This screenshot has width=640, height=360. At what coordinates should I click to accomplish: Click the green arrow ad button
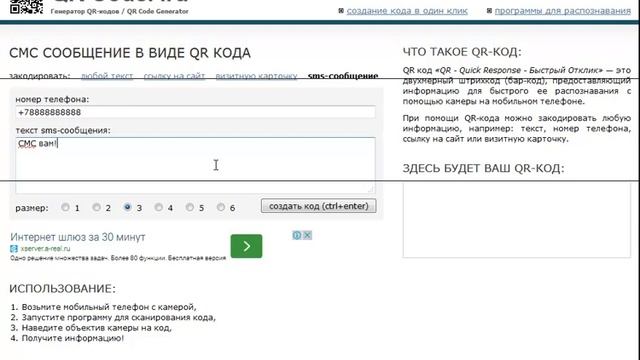[246, 246]
